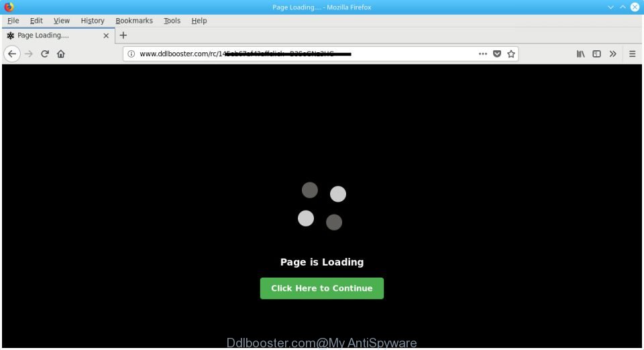Open a new tab with plus button

click(123, 36)
